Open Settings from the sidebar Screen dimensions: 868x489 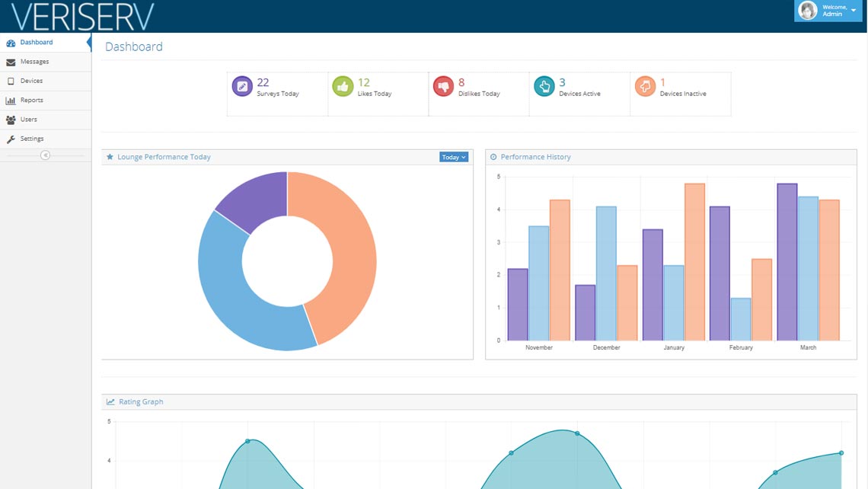(31, 139)
